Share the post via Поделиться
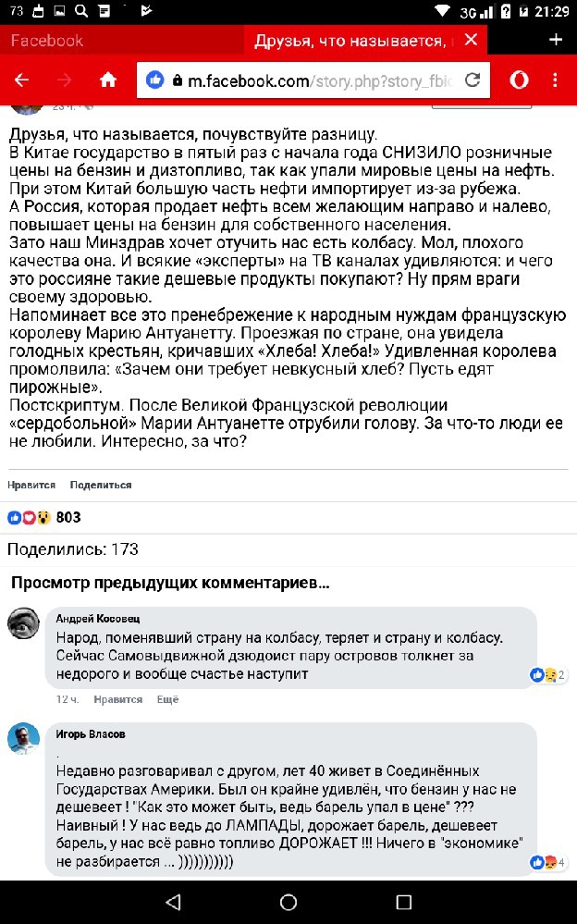577x924 pixels. pos(100,485)
